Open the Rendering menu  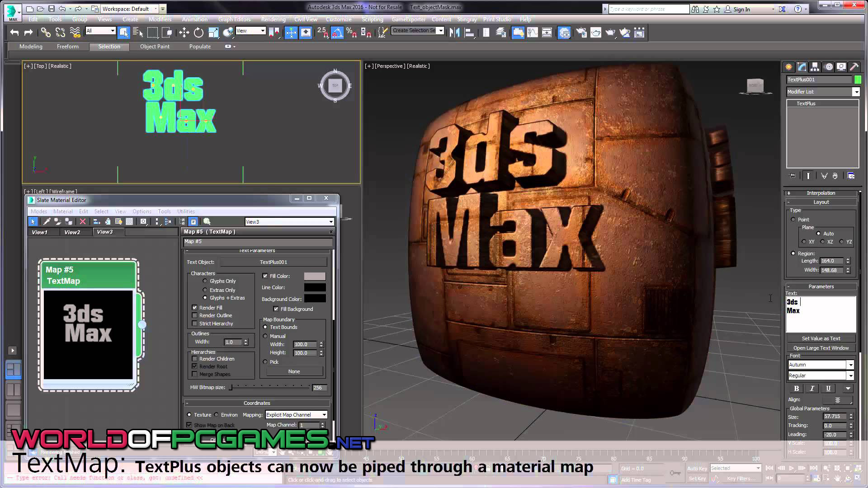coord(273,19)
